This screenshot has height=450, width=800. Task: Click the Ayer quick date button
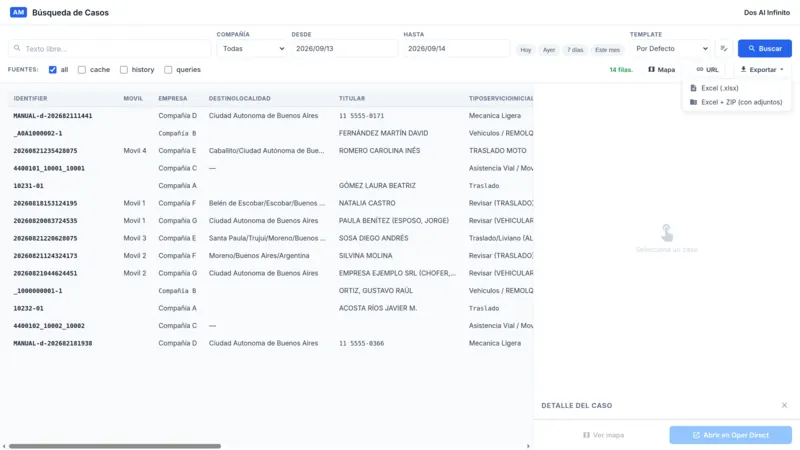click(x=549, y=49)
